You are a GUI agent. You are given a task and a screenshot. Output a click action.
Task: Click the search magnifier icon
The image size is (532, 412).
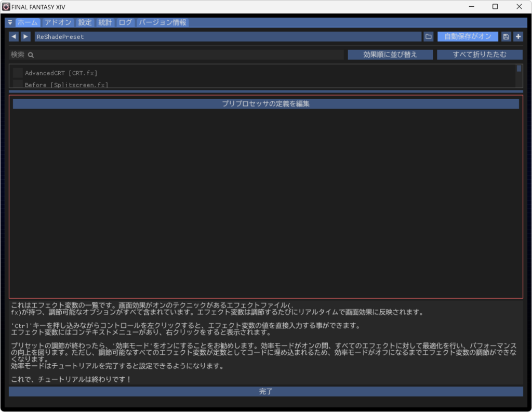pyautogui.click(x=30, y=54)
